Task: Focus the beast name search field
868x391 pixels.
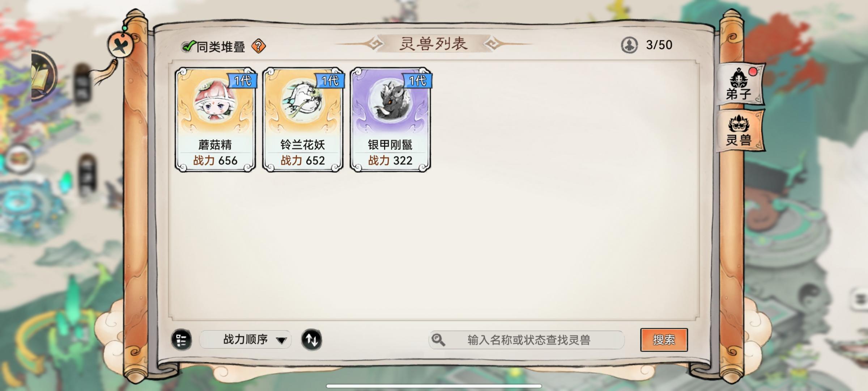Action: point(527,340)
